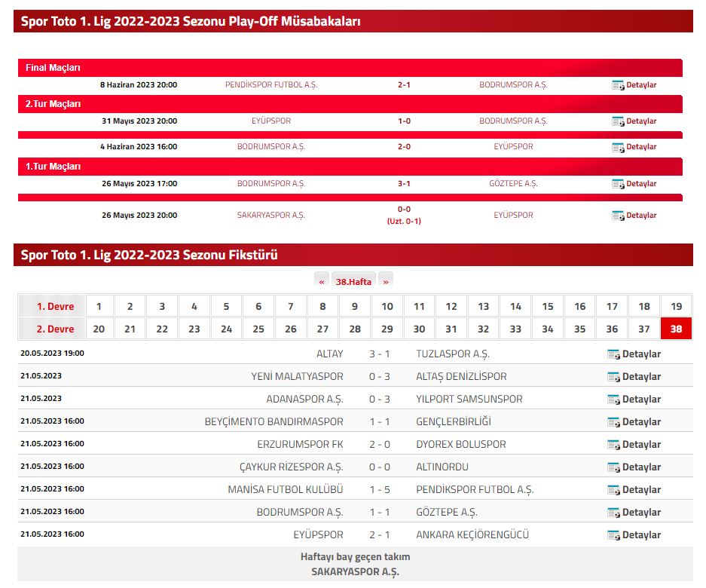Select week 30 tab
The width and height of the screenshot is (706, 588).
pos(419,329)
